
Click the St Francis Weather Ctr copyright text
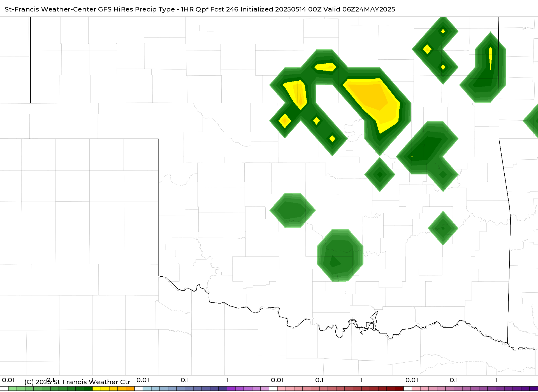pos(77,382)
